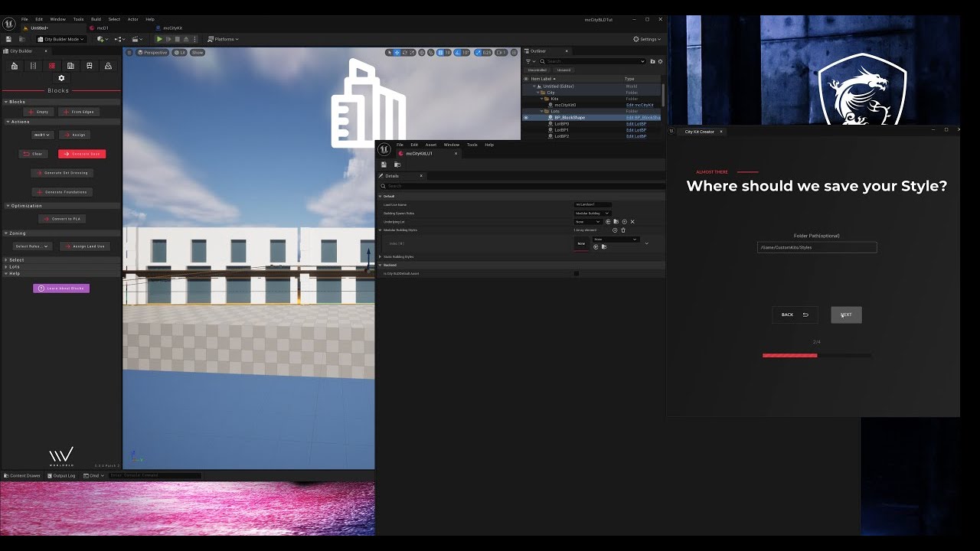Save asset in mcCityKitLU1 editor toolbar
Screen dimensions: 980x551
pyautogui.click(x=384, y=165)
